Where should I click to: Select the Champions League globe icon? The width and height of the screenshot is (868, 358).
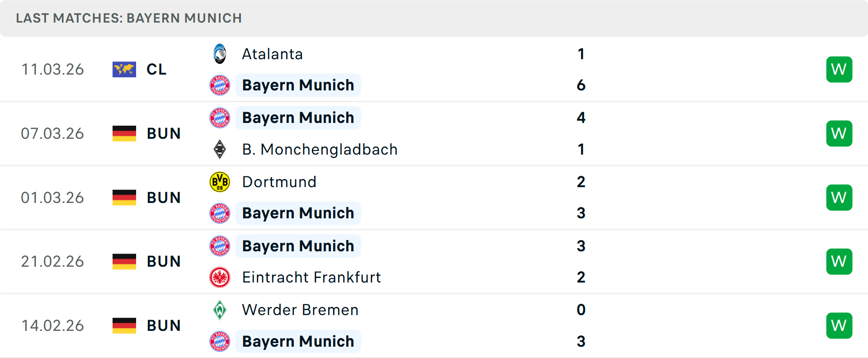pyautogui.click(x=124, y=69)
